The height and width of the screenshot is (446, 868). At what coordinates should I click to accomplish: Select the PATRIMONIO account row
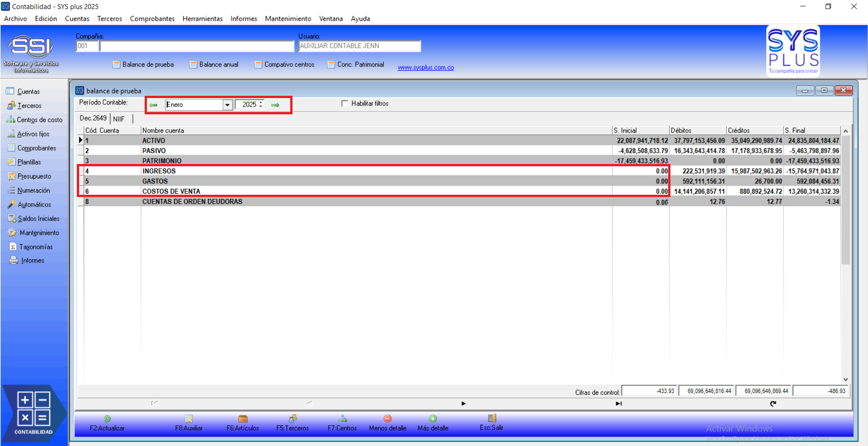(459, 161)
